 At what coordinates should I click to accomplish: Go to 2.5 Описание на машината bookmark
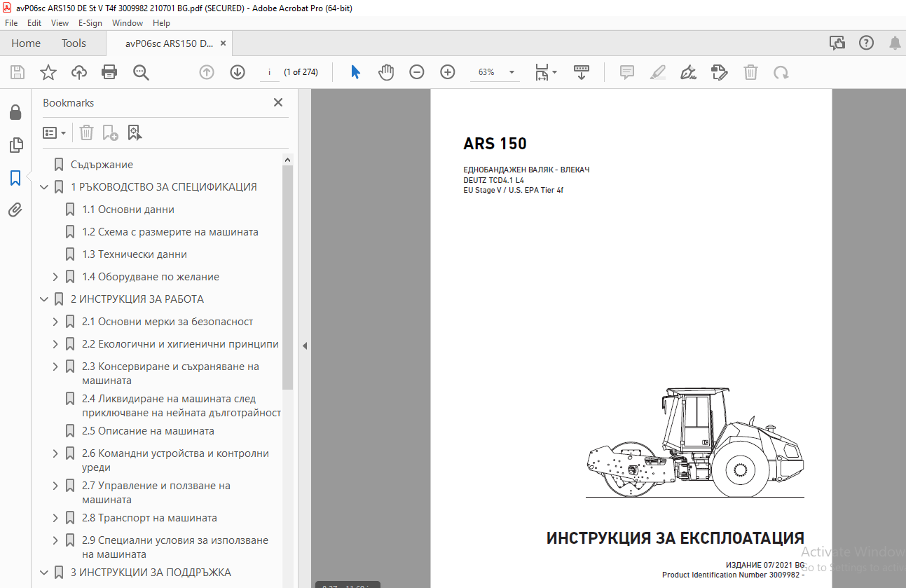[x=148, y=431]
